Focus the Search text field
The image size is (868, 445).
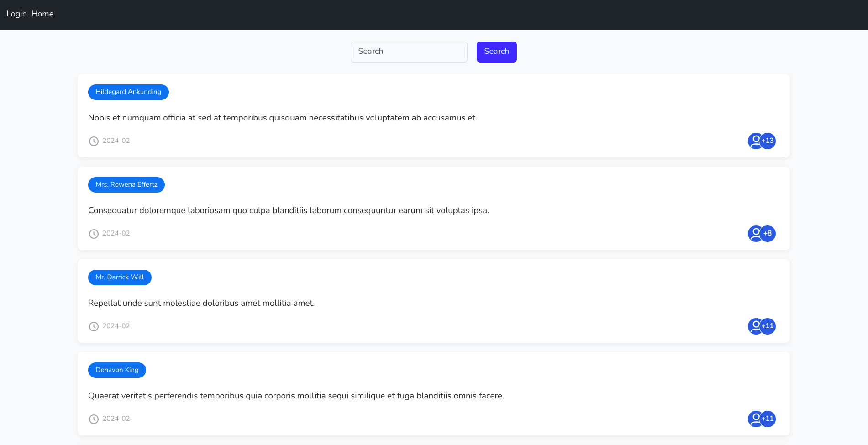[409, 52]
